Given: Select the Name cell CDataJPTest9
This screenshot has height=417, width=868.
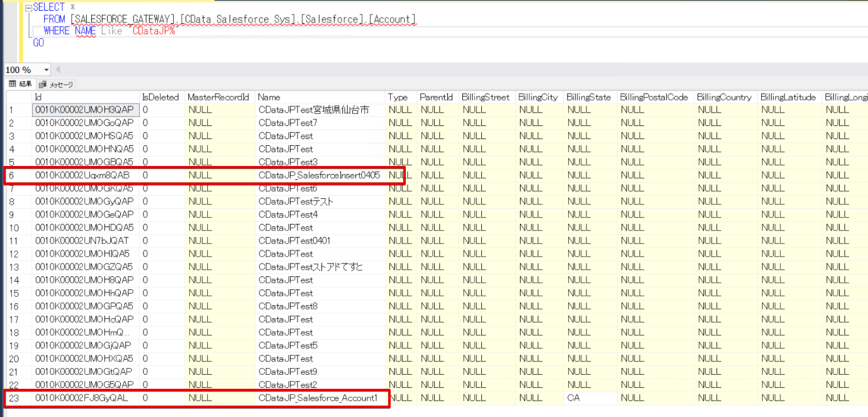Looking at the screenshot, I should tap(320, 371).
